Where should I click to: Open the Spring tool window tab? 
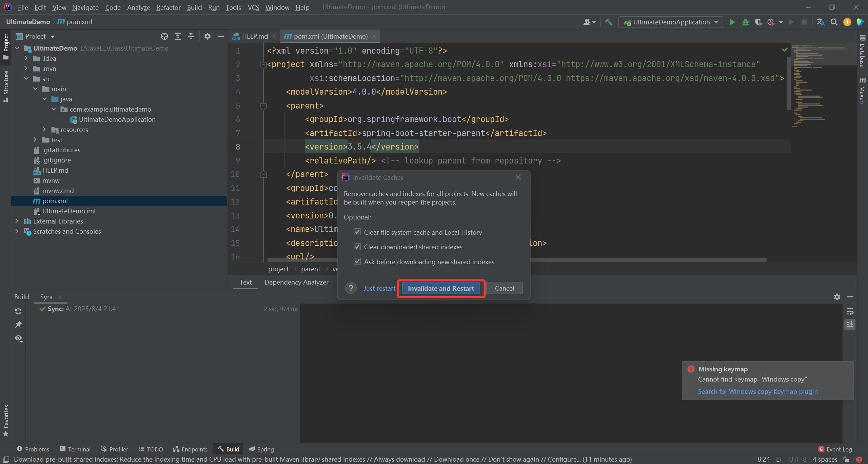coord(261,449)
